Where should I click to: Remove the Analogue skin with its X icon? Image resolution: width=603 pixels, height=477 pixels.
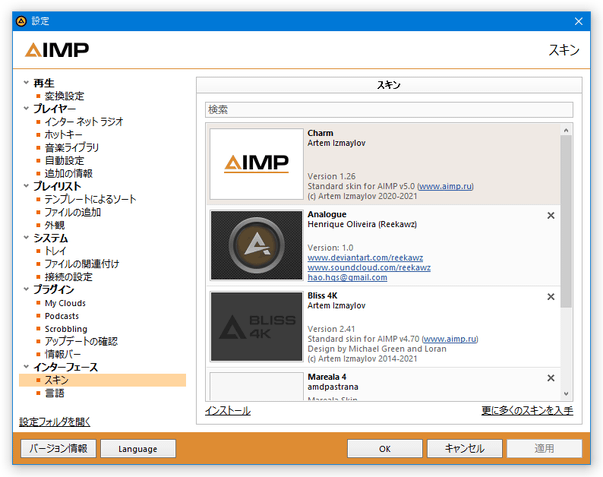tap(551, 215)
